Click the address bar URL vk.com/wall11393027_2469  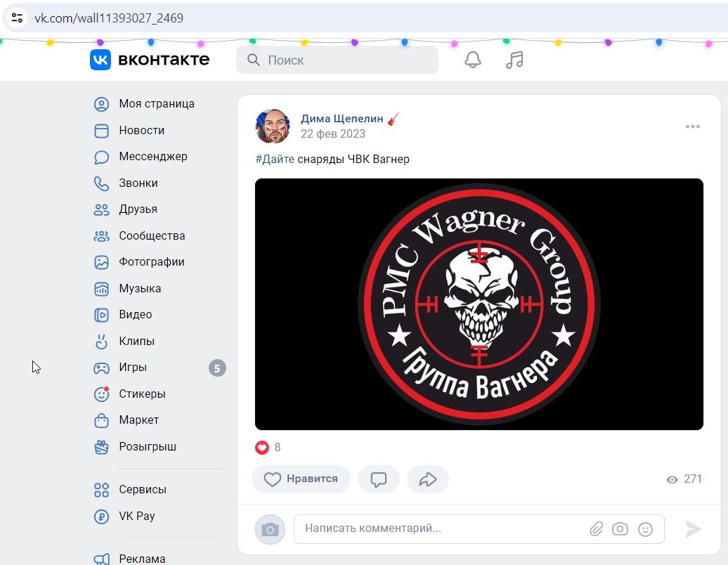coord(109,18)
